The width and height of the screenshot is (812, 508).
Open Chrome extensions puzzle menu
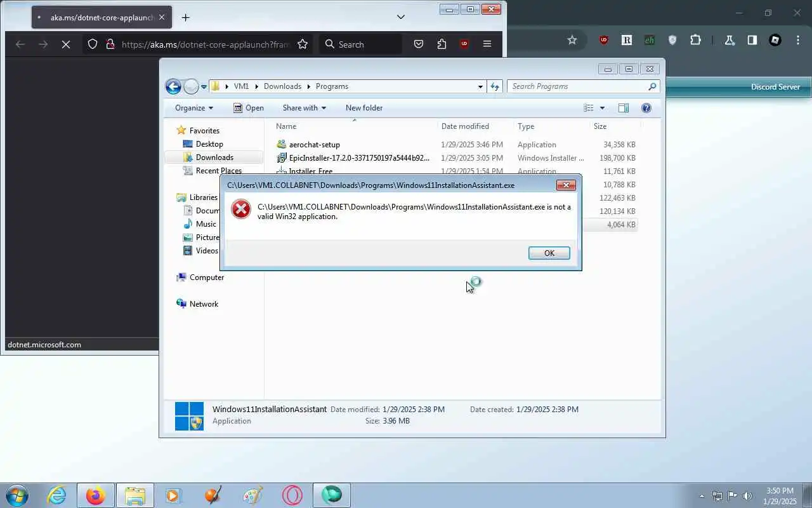[695, 40]
